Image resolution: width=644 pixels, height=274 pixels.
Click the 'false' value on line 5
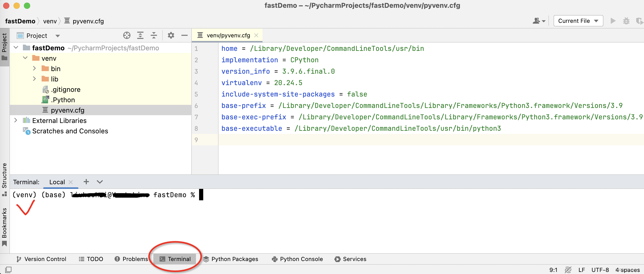tap(357, 94)
